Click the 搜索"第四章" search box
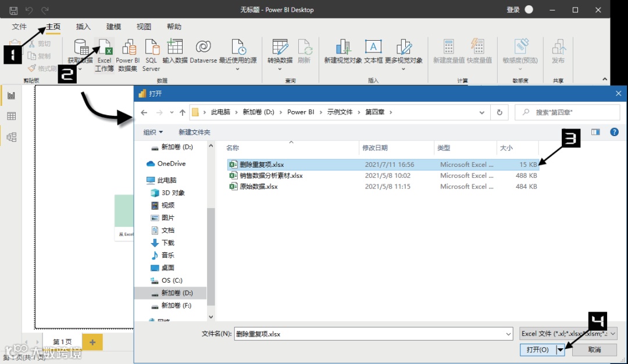The width and height of the screenshot is (628, 364). 567,113
